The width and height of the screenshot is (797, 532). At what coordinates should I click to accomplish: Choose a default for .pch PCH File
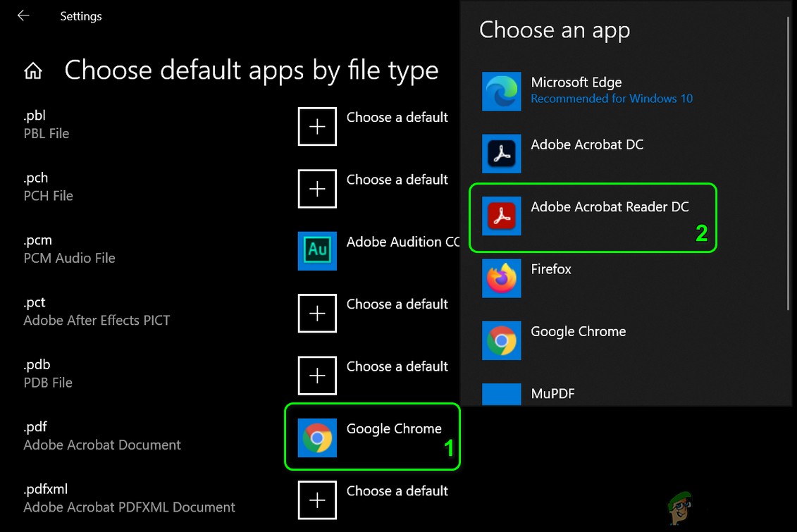pyautogui.click(x=397, y=180)
